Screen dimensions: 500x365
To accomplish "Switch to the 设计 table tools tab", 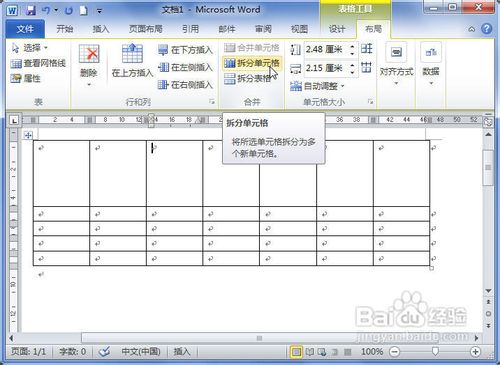I will pyautogui.click(x=337, y=29).
